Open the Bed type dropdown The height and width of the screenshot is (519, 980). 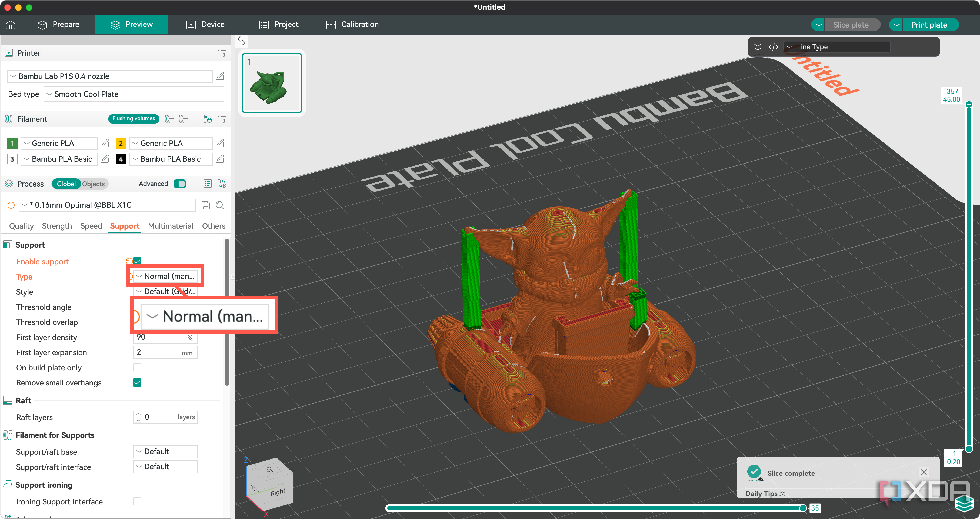(x=134, y=94)
